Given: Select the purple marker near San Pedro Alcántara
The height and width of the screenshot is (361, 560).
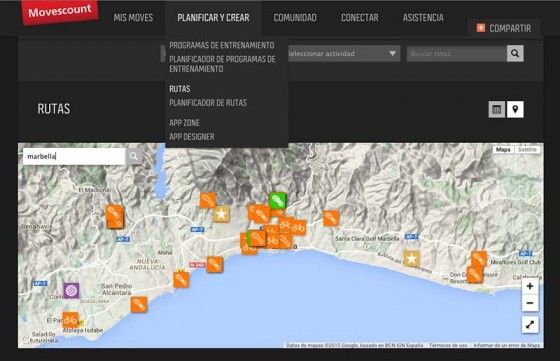Looking at the screenshot, I should click(71, 290).
